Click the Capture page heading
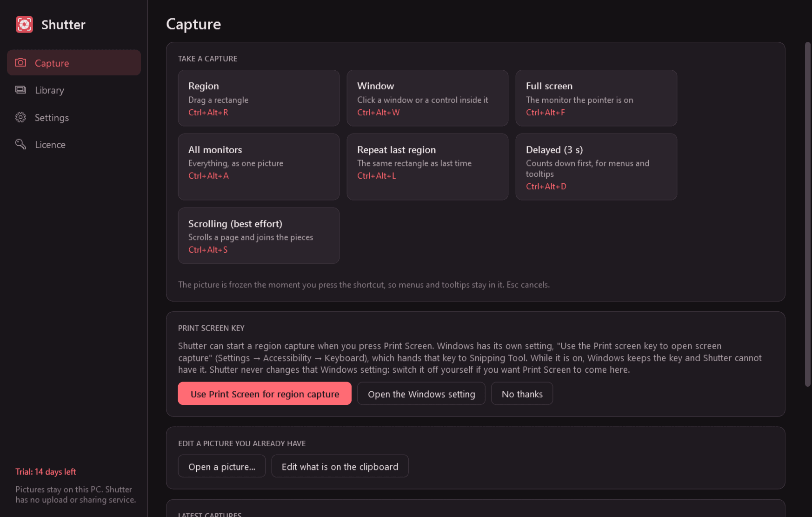The image size is (812, 517). tap(193, 24)
